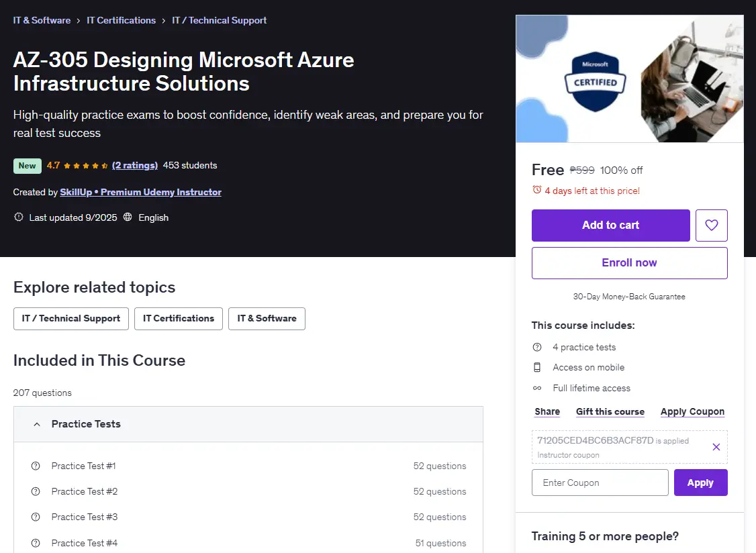Click question icon beside Practice Test #2
The image size is (756, 553).
coord(36,491)
